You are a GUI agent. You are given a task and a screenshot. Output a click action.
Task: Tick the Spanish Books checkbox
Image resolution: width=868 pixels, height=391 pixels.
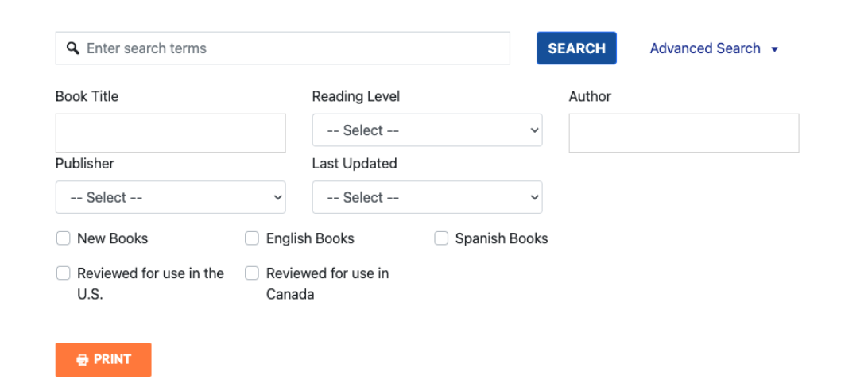[441, 238]
